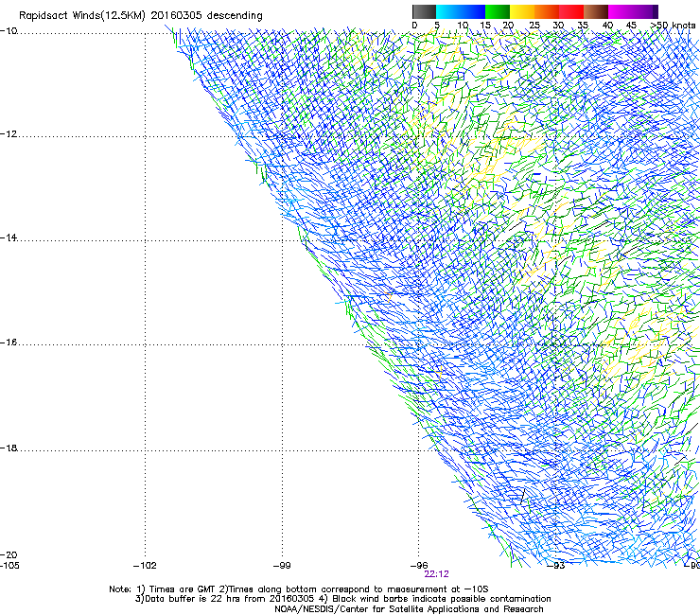Click the -20 latitude axis label
700x615 pixels.
9,554
